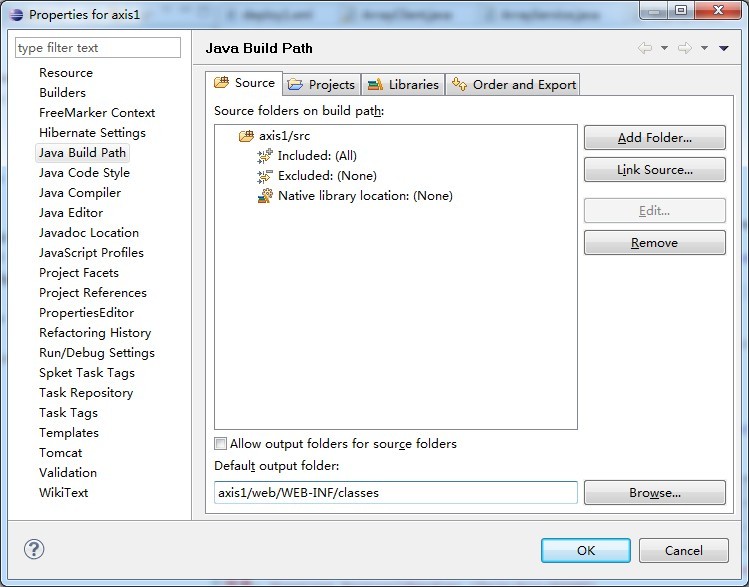Open the Builders properties page
749x587 pixels.
click(x=63, y=93)
